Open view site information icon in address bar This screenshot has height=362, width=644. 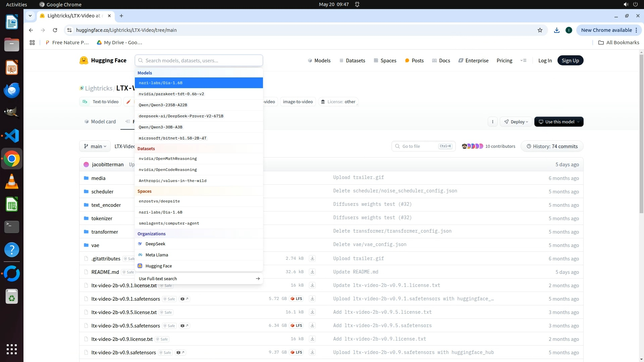tap(69, 30)
